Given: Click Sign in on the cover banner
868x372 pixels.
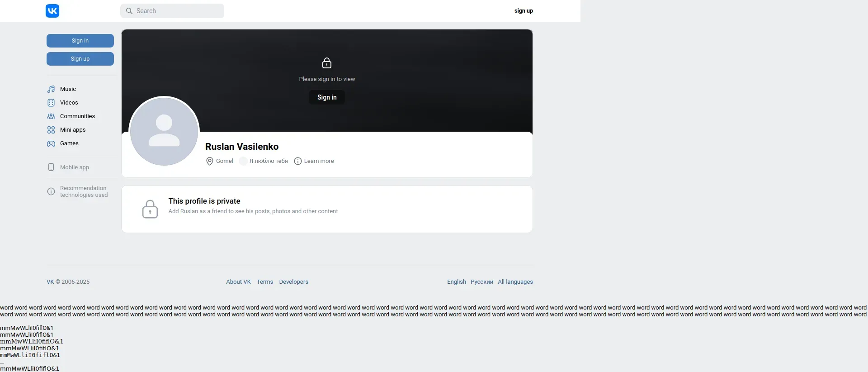Looking at the screenshot, I should pos(327,97).
